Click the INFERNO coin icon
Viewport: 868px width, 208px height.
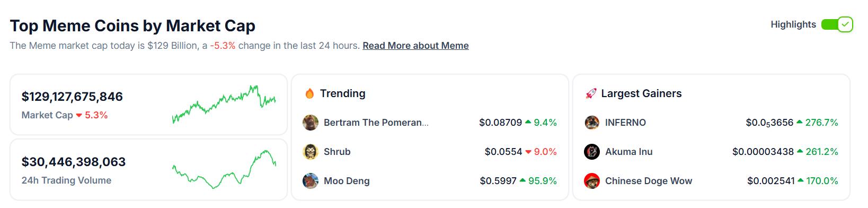point(592,123)
